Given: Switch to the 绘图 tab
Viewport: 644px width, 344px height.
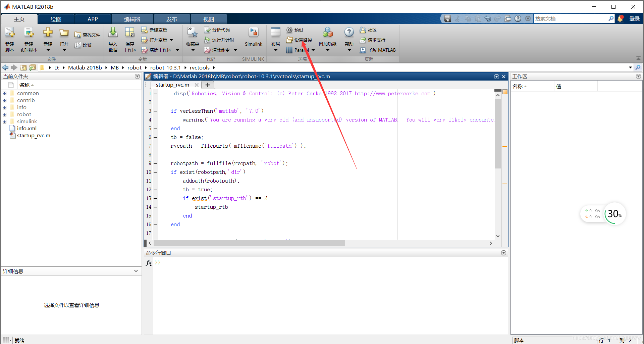Looking at the screenshot, I should 56,19.
